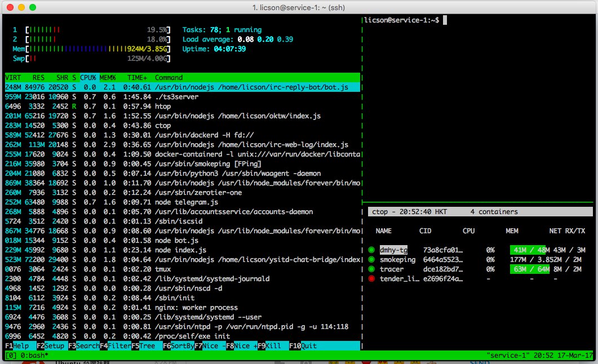Click the VIRT column header
This screenshot has height=364, width=598.
13,77
